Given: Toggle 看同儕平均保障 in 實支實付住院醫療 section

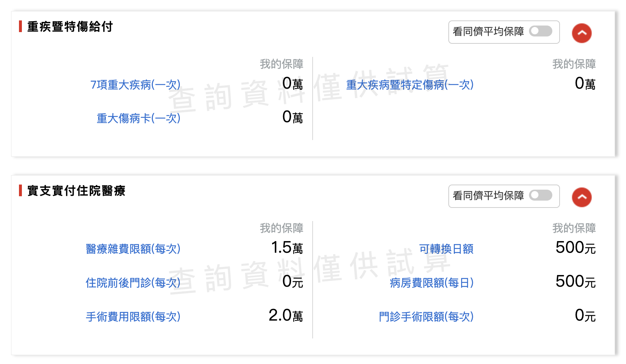Looking at the screenshot, I should tap(541, 195).
